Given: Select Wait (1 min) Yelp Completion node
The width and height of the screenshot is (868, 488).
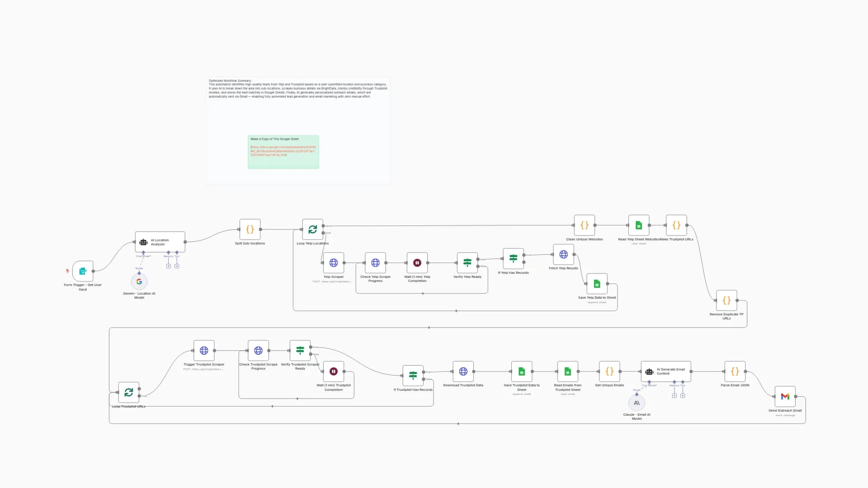Looking at the screenshot, I should 417,263.
